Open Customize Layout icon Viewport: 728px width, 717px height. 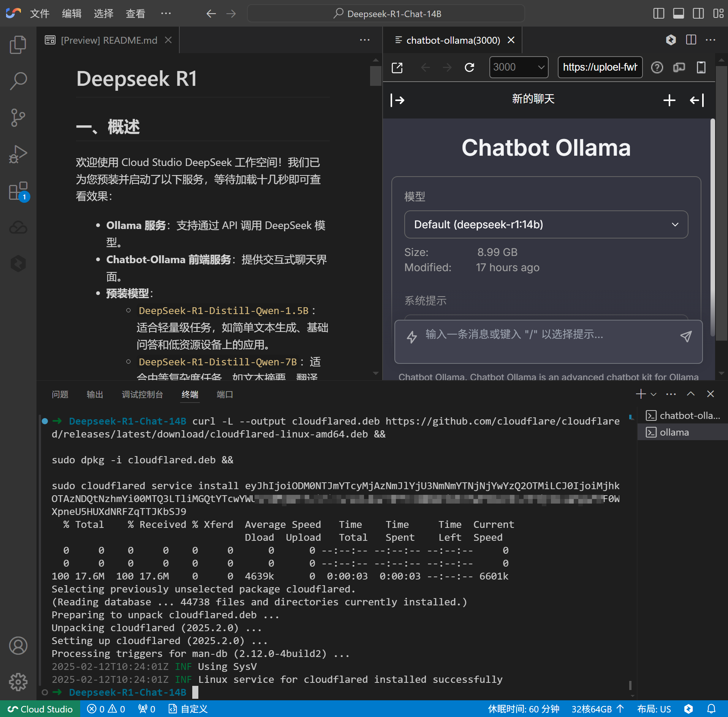tap(718, 14)
